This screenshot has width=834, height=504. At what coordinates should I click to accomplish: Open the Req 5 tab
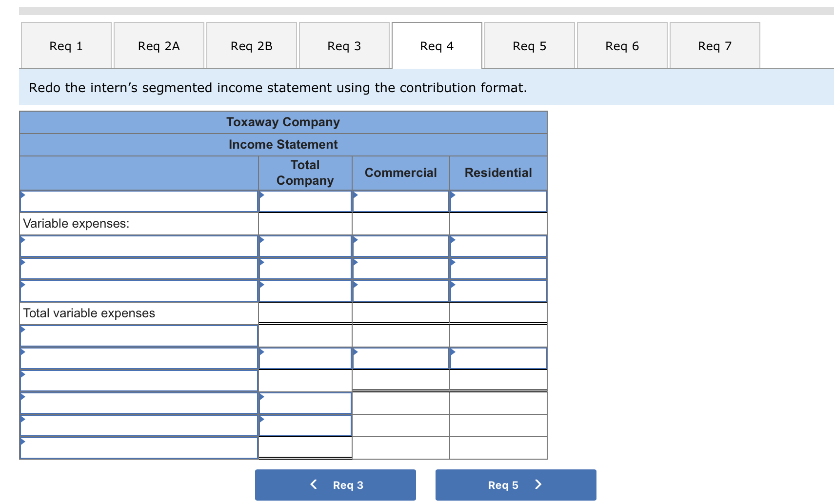pos(529,45)
